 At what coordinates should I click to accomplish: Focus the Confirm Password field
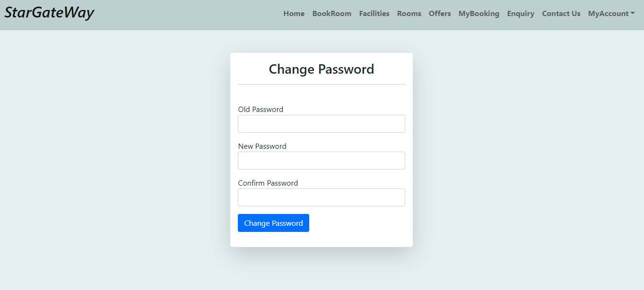(x=321, y=197)
